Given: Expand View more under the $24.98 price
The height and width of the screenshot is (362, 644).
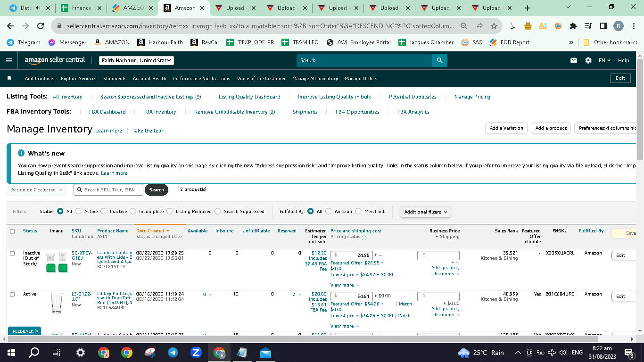Looking at the screenshot, I should point(345,285).
